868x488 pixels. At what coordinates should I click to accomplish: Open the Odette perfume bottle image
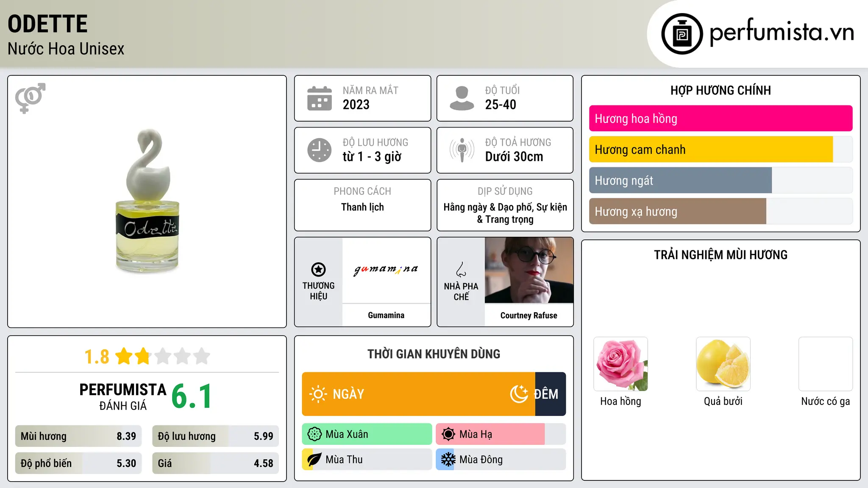click(147, 200)
